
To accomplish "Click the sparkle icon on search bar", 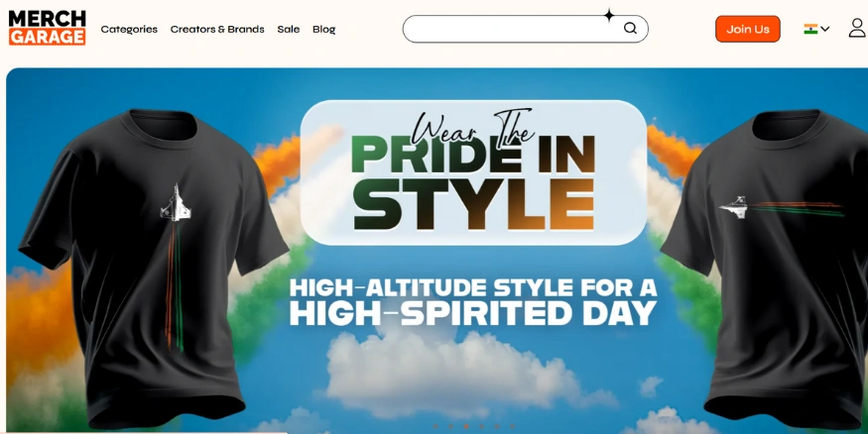I will pyautogui.click(x=609, y=16).
